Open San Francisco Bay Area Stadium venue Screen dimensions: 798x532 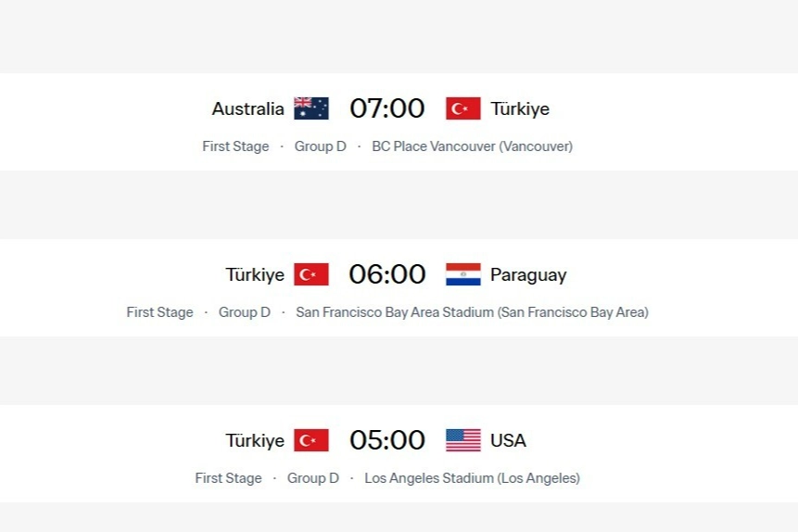472,312
